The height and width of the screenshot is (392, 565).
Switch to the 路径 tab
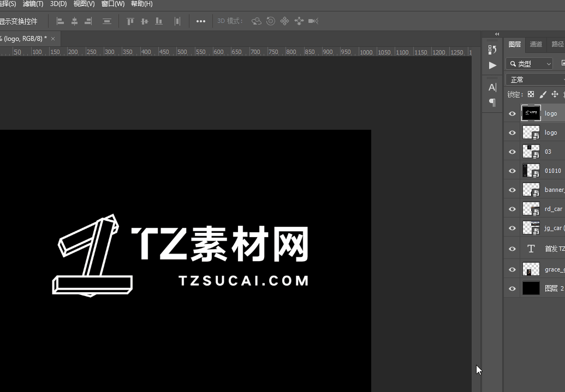point(557,44)
